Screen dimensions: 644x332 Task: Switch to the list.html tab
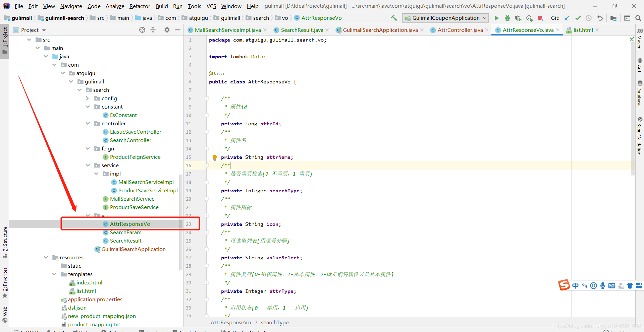(x=583, y=30)
